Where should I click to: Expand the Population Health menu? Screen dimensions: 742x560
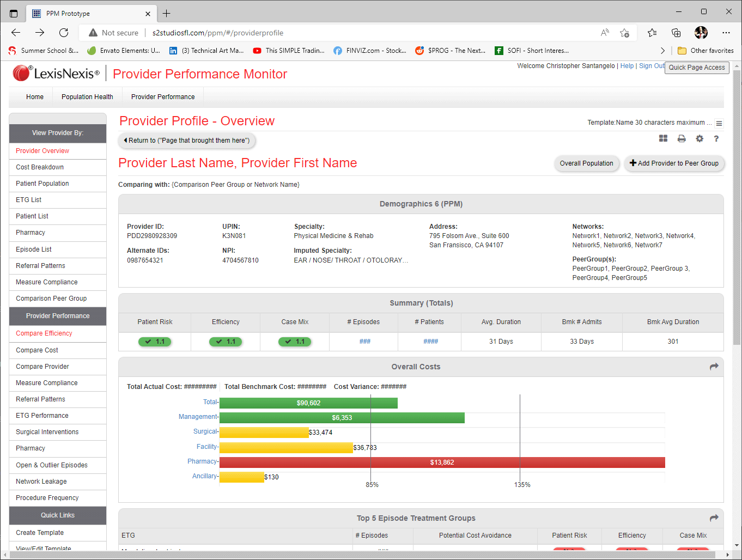pos(87,97)
